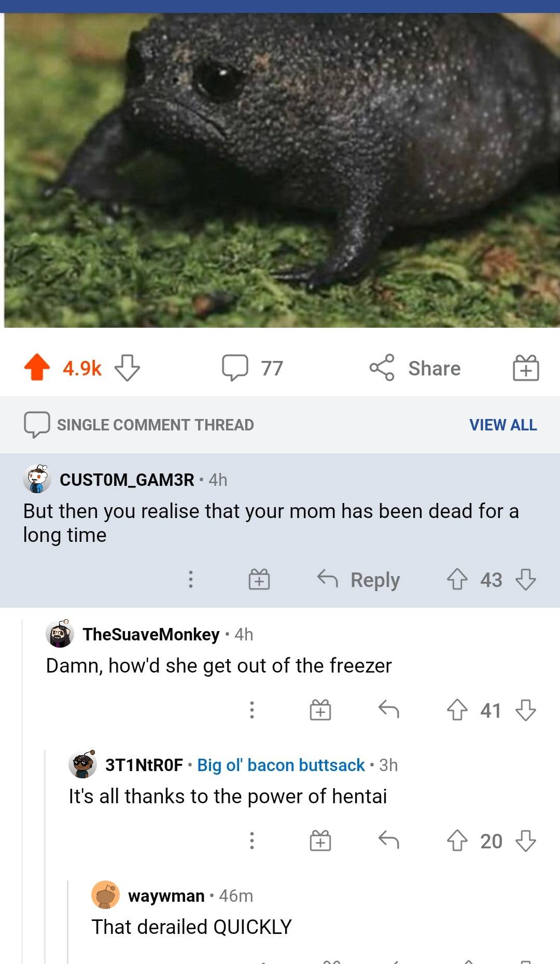Downvote CUSTOM_GAM3R's comment

(x=526, y=579)
